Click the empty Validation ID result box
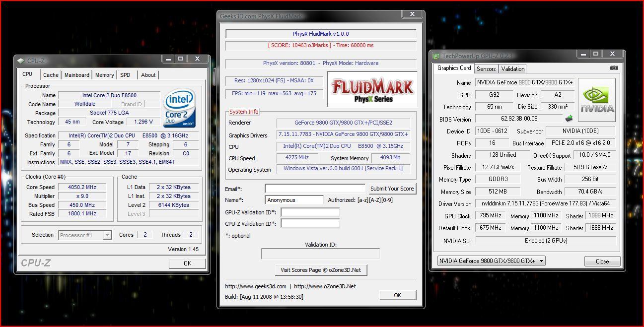The image size is (644, 327). point(320,254)
